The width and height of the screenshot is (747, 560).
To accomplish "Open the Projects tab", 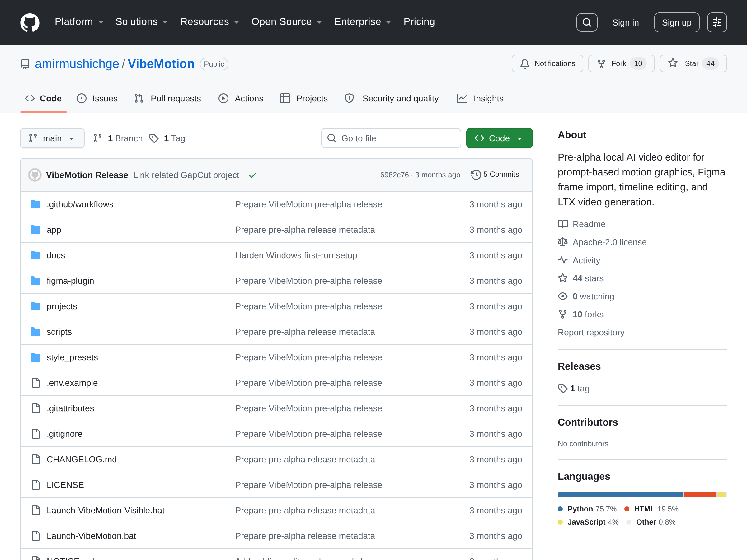I will (x=304, y=99).
